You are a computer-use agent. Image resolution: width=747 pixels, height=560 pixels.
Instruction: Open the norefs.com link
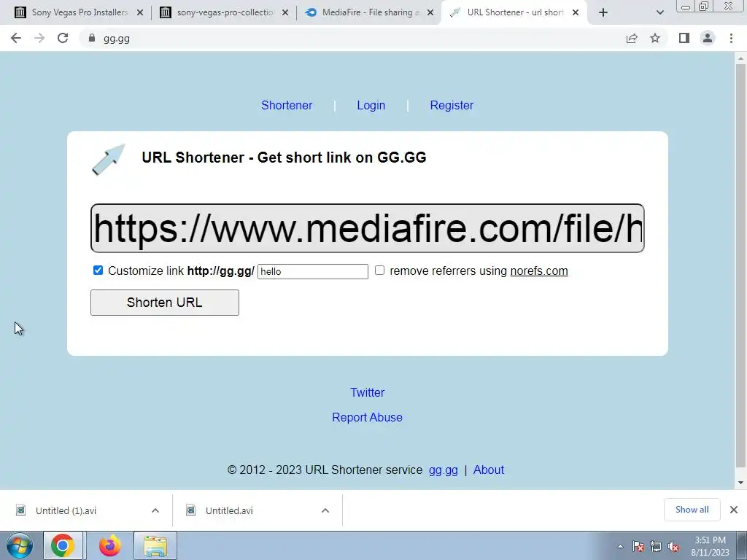click(539, 271)
